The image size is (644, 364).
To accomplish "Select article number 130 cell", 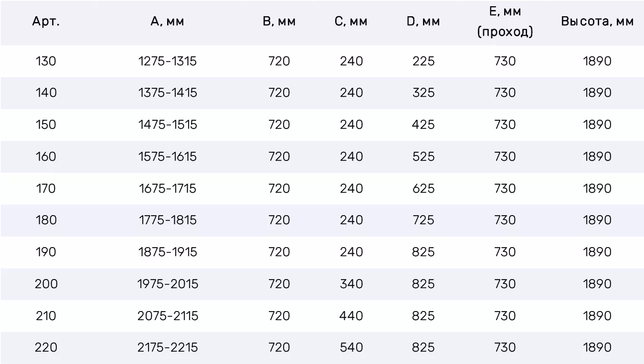I will (46, 61).
